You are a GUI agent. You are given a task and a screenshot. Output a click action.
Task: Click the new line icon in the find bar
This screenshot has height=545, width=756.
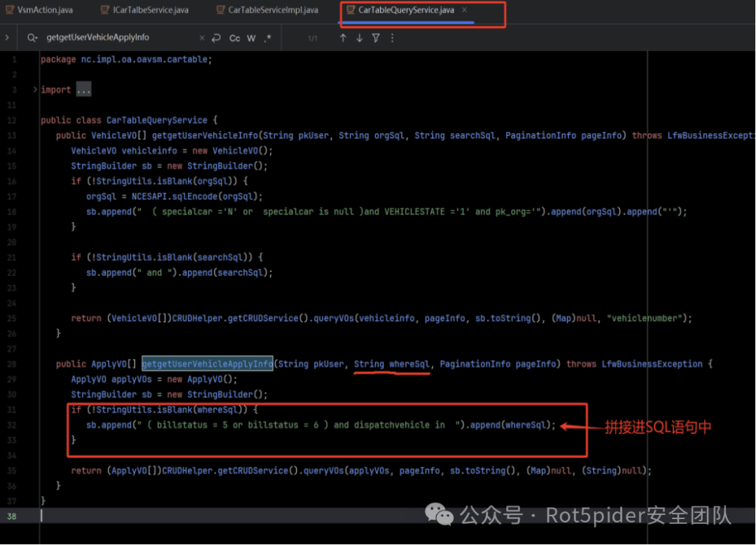[216, 38]
